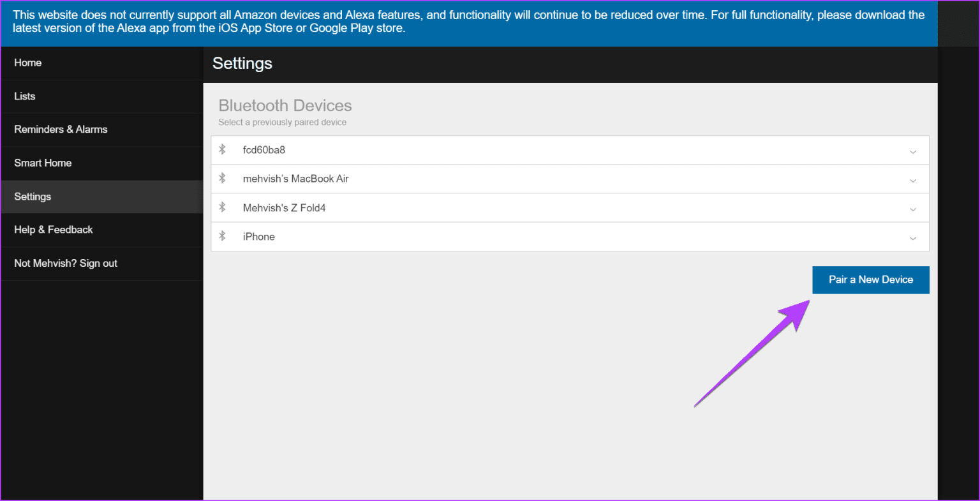Image resolution: width=980 pixels, height=501 pixels.
Task: Click the Pair a New Device button
Action: pos(870,280)
